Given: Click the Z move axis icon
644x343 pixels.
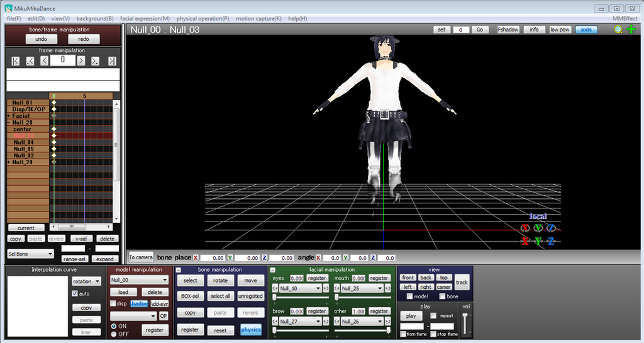Looking at the screenshot, I should click(x=551, y=241).
